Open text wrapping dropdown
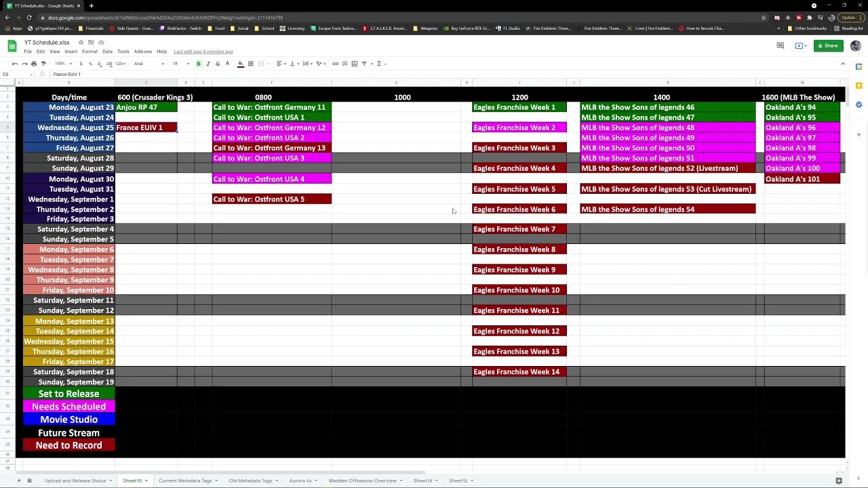Image resolution: width=868 pixels, height=488 pixels. (x=307, y=64)
